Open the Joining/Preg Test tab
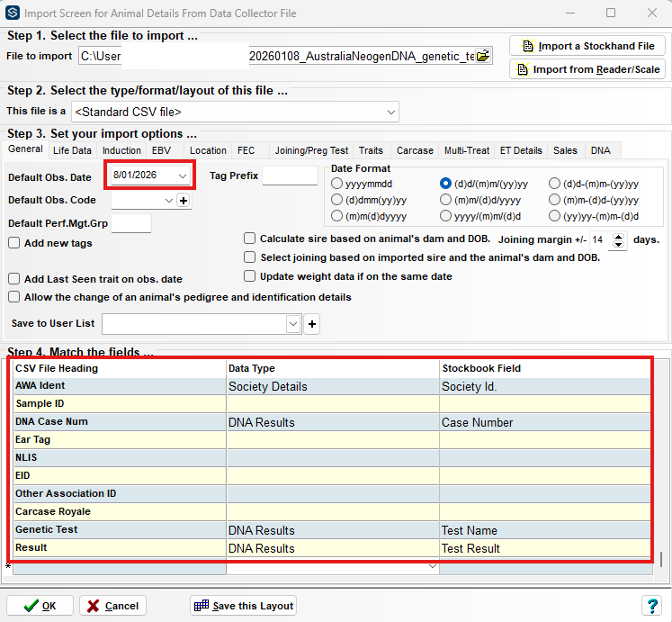 pos(311,150)
